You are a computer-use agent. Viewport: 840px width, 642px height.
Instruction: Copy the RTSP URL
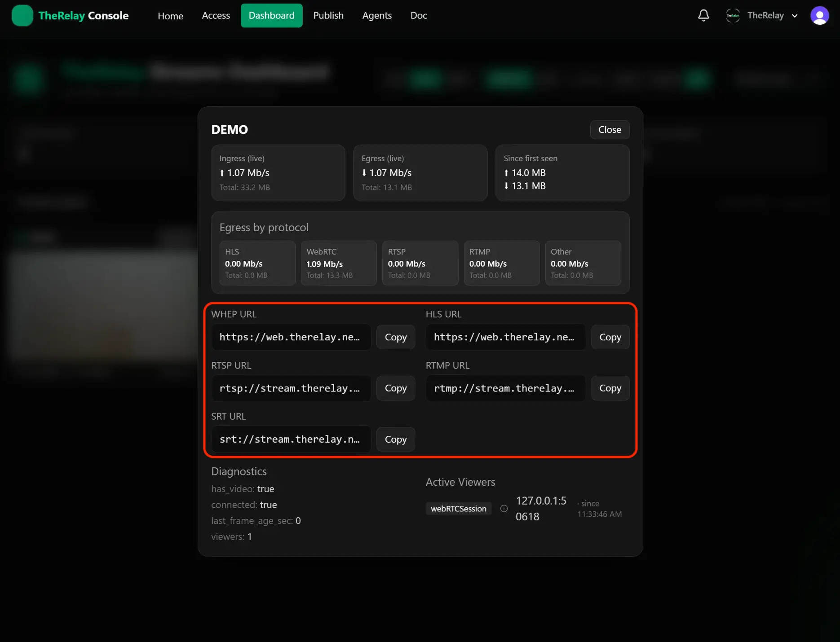point(396,388)
